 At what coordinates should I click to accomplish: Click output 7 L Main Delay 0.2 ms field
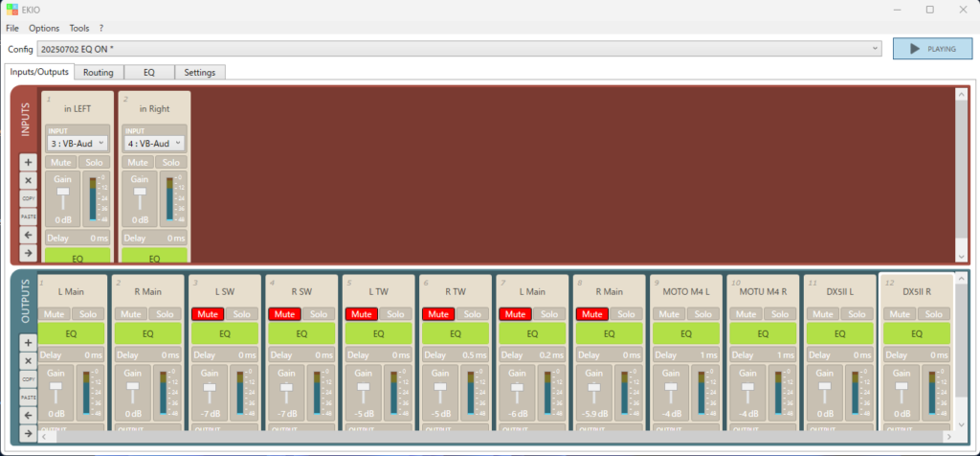point(532,355)
